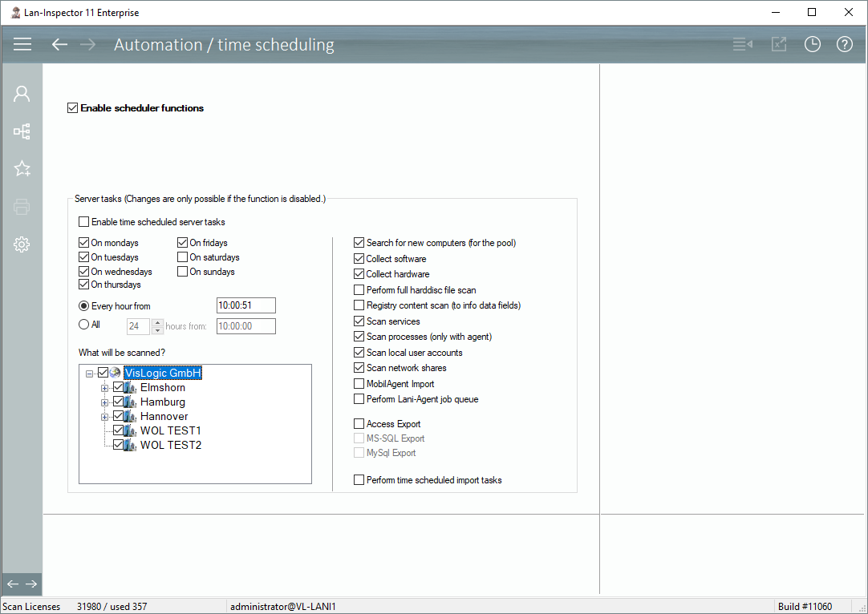Screen dimensions: 868x614
Task: Click the favorites star sidebar icon
Action: coord(22,168)
